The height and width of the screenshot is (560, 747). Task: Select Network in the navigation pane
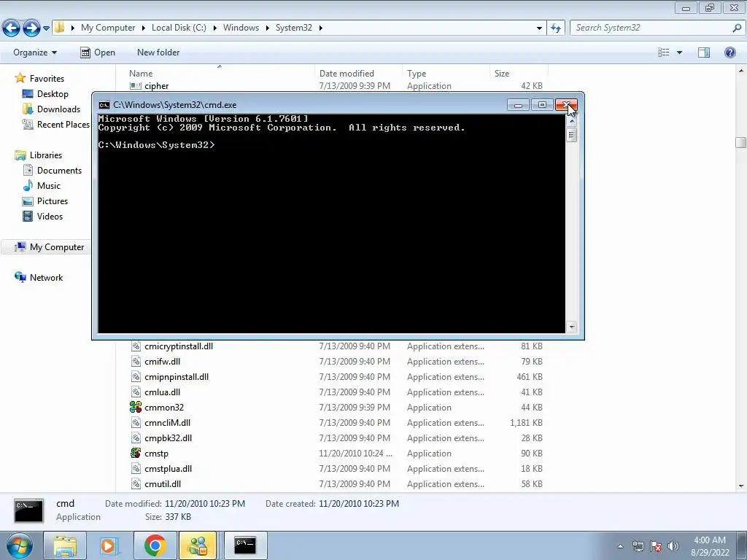pyautogui.click(x=46, y=278)
